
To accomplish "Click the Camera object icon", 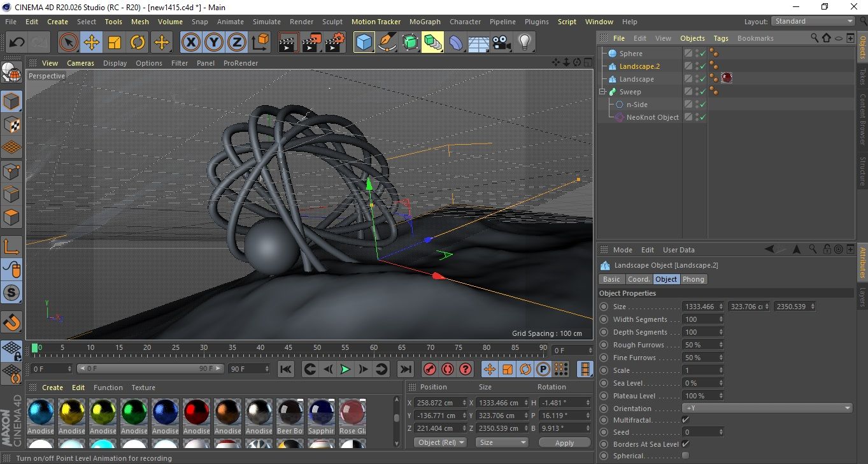I will pos(501,43).
